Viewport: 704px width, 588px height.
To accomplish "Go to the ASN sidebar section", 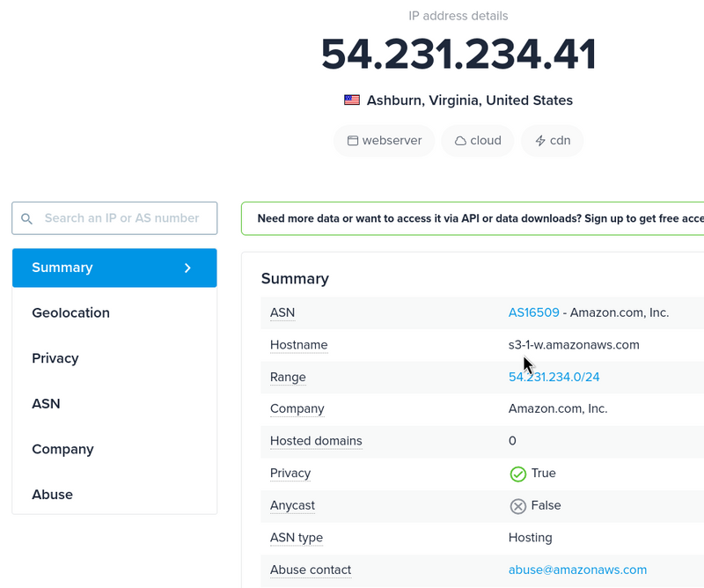I will (x=46, y=404).
